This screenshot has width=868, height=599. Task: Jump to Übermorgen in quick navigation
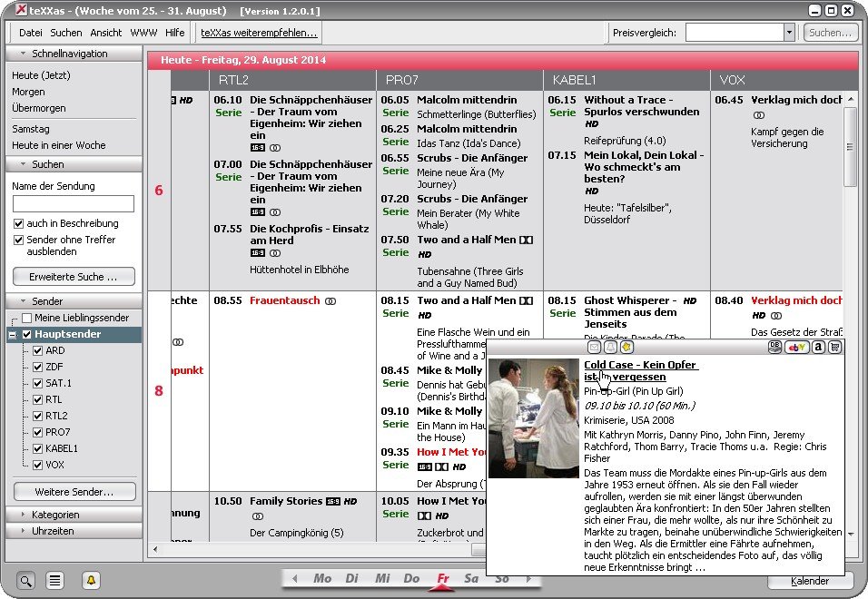pyautogui.click(x=39, y=108)
